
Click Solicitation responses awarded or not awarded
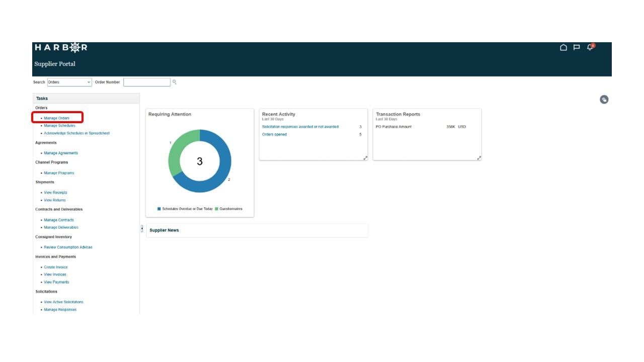300,127
